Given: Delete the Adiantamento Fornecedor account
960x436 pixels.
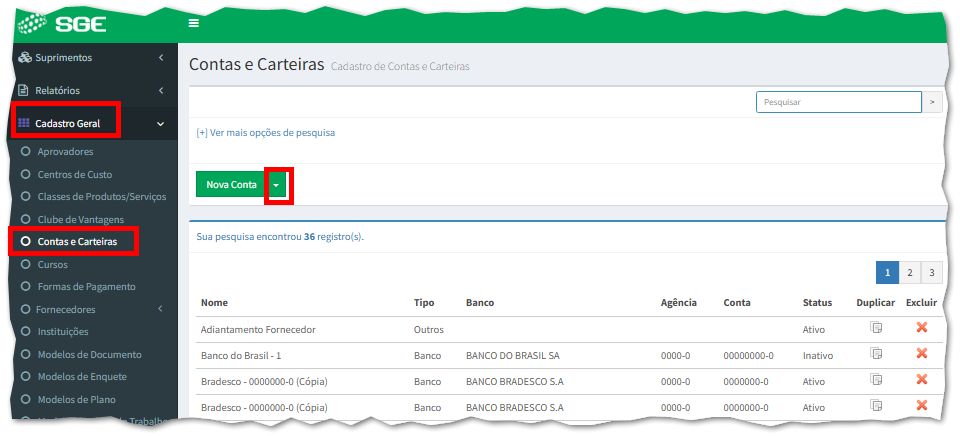Looking at the screenshot, I should pyautogui.click(x=921, y=328).
